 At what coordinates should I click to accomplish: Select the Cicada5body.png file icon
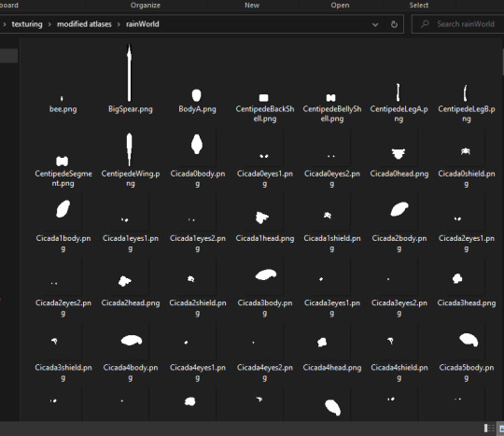pyautogui.click(x=469, y=340)
